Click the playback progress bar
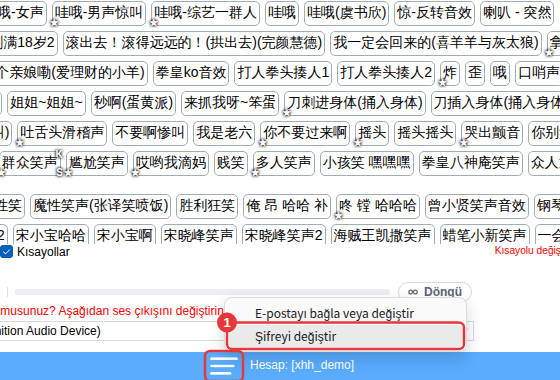Viewport: 560px width, 380px height. 202,292
